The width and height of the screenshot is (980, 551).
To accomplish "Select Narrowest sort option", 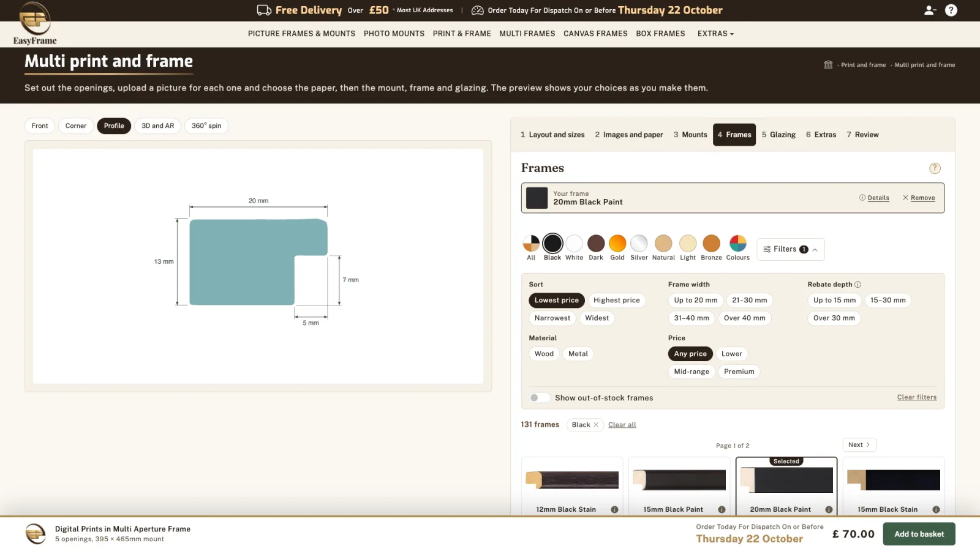I will (552, 318).
